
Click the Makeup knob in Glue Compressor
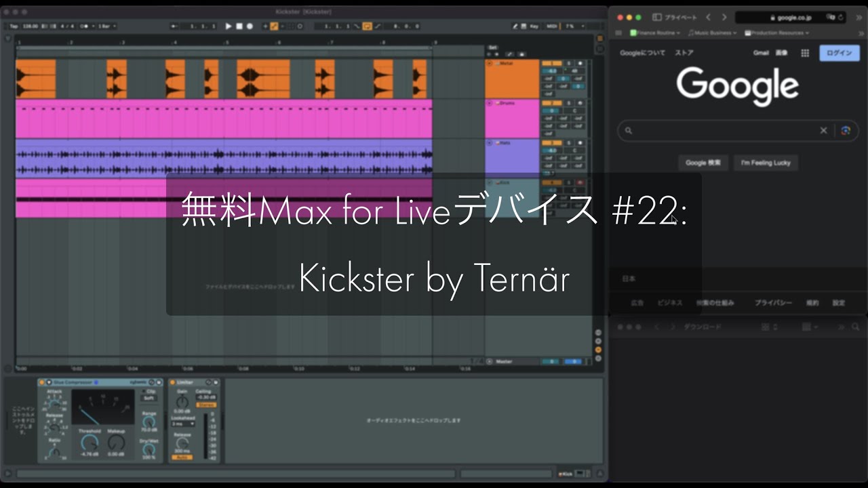point(116,442)
